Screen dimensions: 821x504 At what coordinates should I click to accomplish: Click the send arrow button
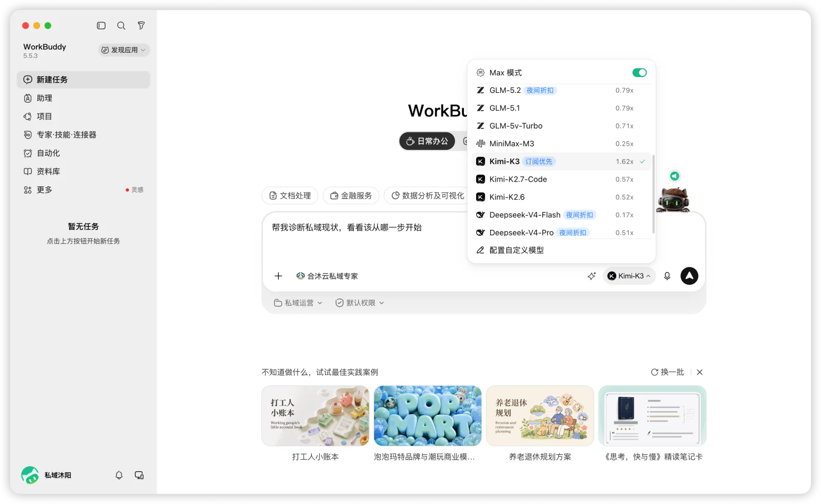[x=689, y=276]
